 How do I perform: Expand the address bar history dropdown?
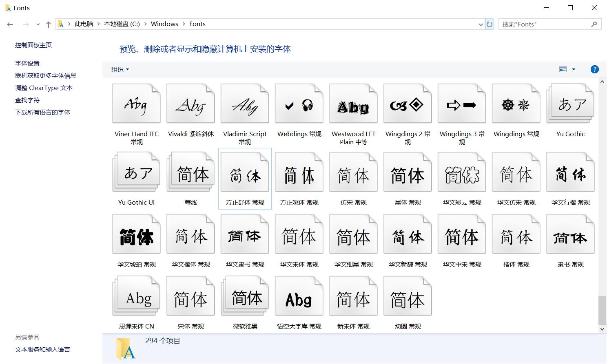[x=481, y=24]
